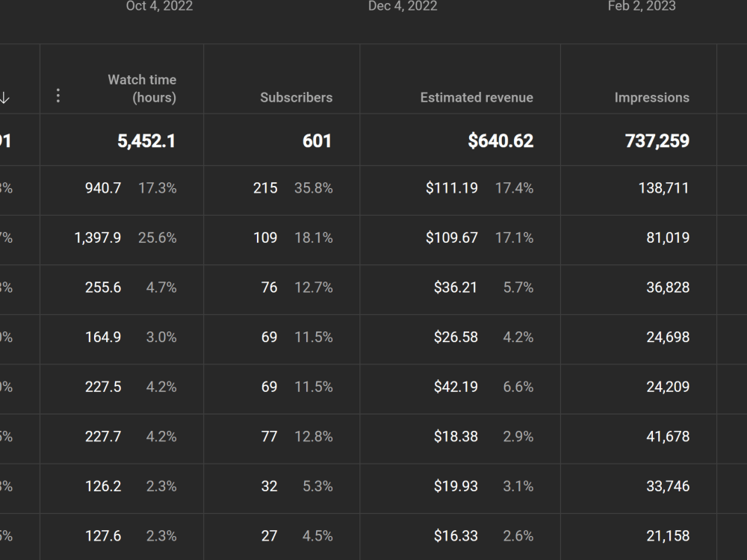Select the Feb 2, 2023 date label
747x560 pixels.
[642, 6]
